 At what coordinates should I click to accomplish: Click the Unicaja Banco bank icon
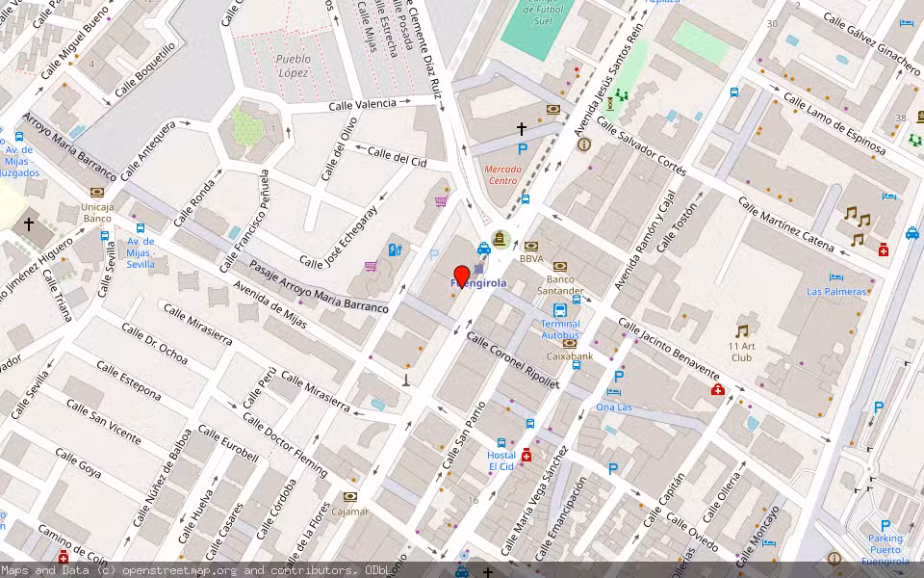click(96, 193)
